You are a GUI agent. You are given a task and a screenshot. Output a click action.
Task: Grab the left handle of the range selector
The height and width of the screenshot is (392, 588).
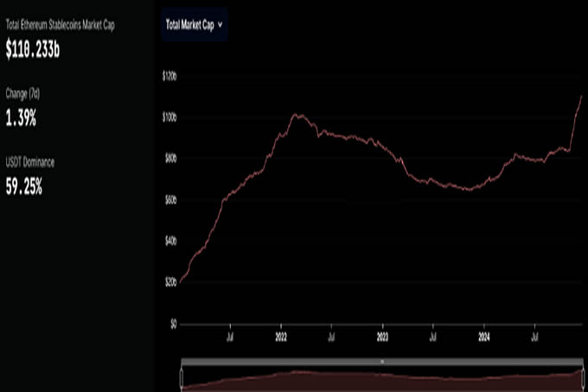181,377
